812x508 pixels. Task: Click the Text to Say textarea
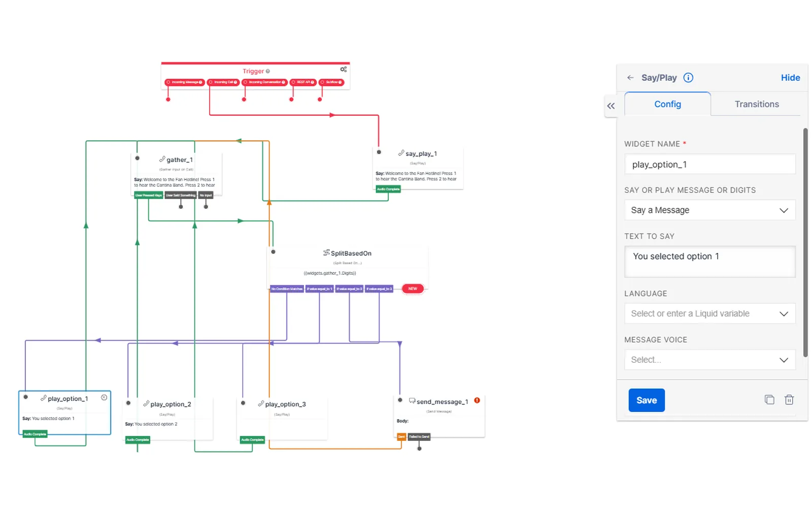709,262
